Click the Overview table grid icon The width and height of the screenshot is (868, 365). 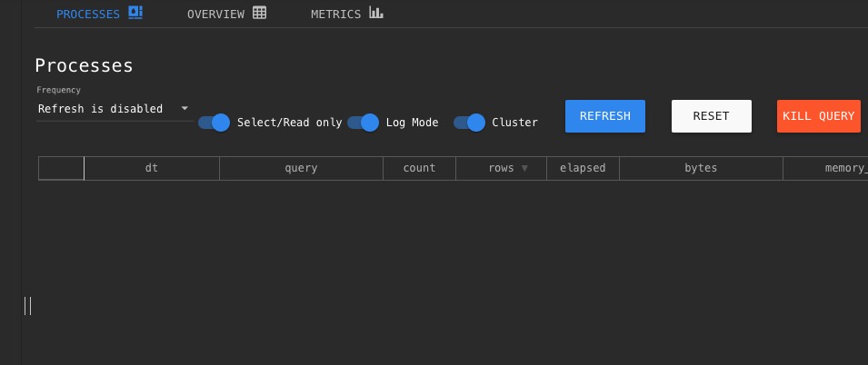[x=260, y=14]
